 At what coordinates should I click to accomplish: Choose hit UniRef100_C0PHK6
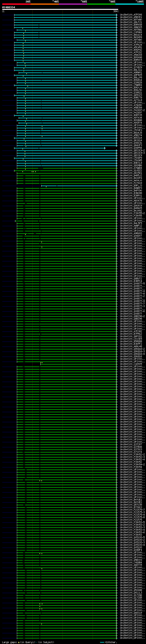tap(131, 32)
